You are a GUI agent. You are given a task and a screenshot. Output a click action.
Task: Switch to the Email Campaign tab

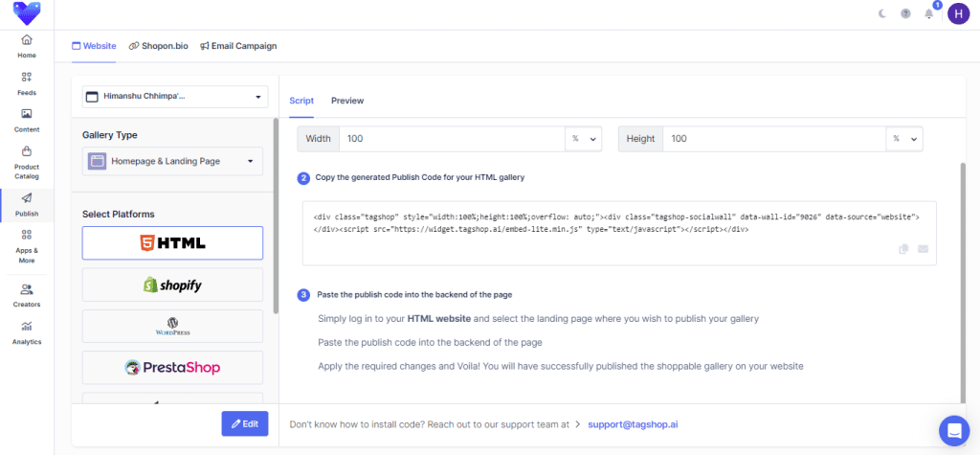tap(238, 46)
